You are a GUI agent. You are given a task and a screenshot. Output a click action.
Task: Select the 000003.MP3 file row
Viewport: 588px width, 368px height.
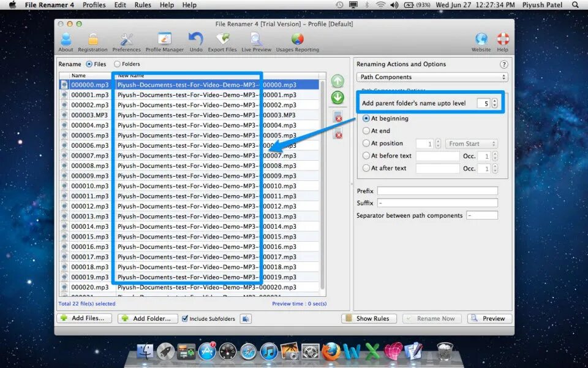click(189, 115)
